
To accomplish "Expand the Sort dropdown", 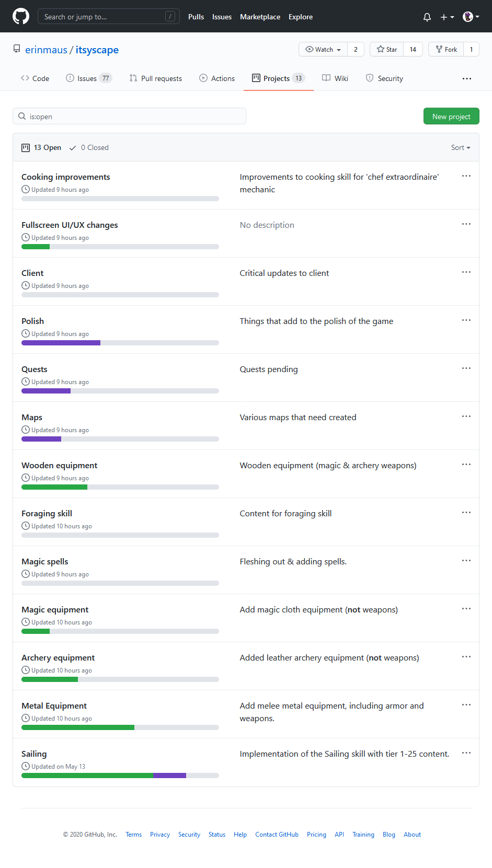I will (x=461, y=147).
